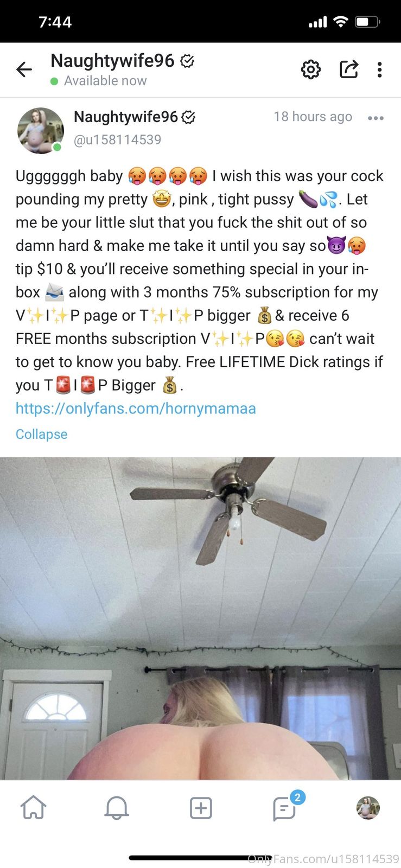This screenshot has width=401, height=868.
Task: Tap the verified badge beside header name
Action: [187, 61]
